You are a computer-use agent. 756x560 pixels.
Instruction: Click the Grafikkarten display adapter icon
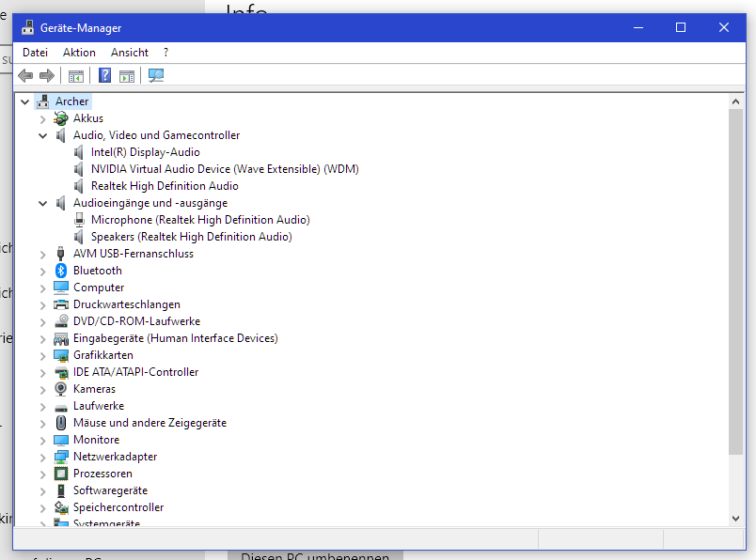coord(61,355)
